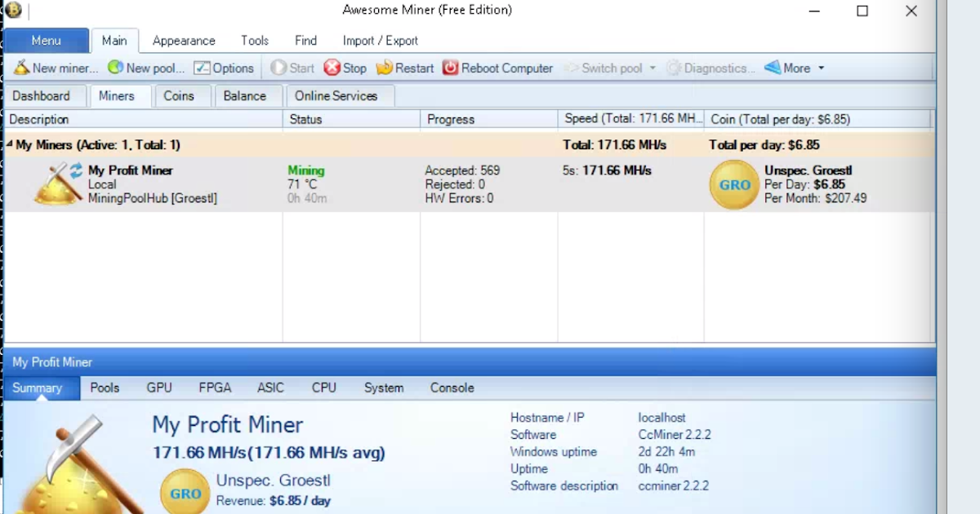Click the Revenue: $6.85 / day text
The image size is (980, 514).
point(274,501)
